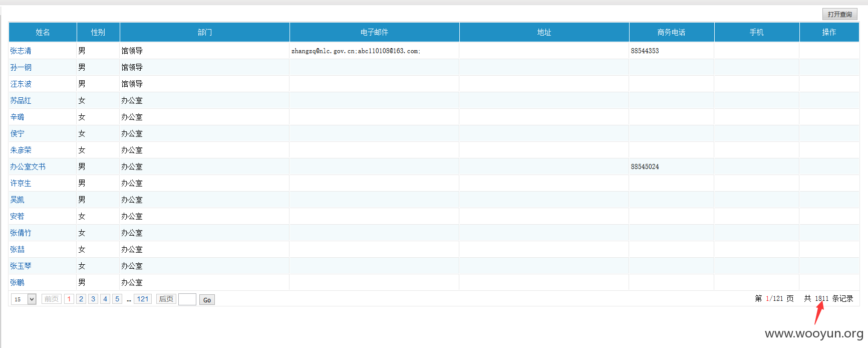Open the record for 张鹏
This screenshot has height=348, width=868.
[17, 282]
